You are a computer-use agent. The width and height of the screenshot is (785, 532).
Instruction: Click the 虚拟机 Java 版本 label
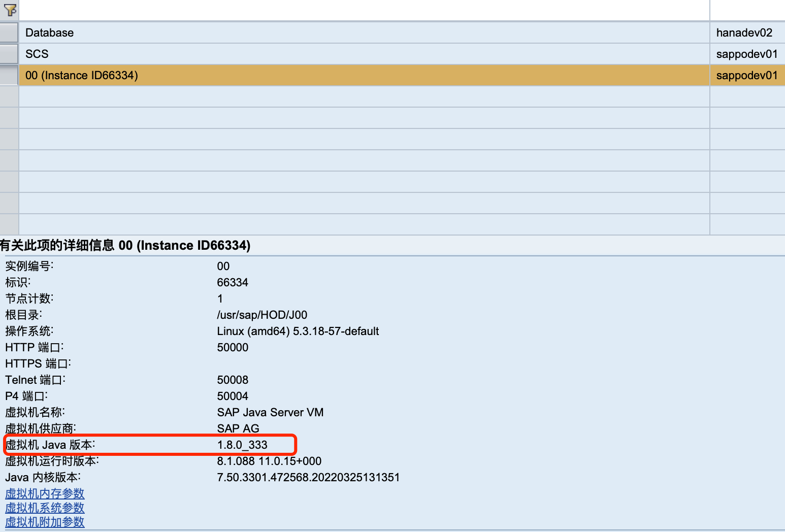tap(50, 445)
